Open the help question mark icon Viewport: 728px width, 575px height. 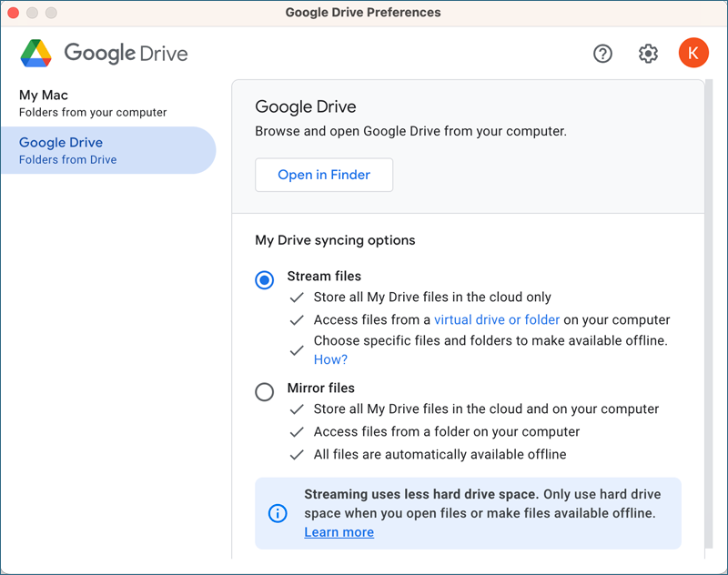click(x=602, y=54)
